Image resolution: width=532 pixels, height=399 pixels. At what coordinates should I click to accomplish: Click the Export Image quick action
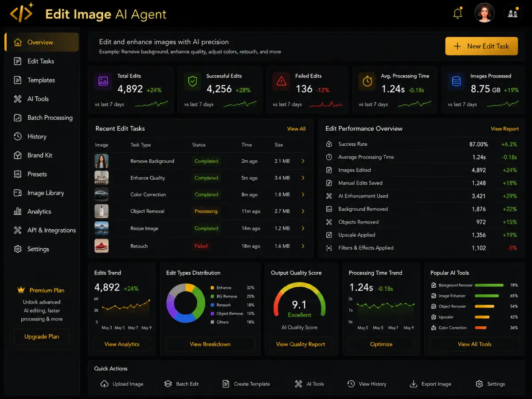[430, 384]
